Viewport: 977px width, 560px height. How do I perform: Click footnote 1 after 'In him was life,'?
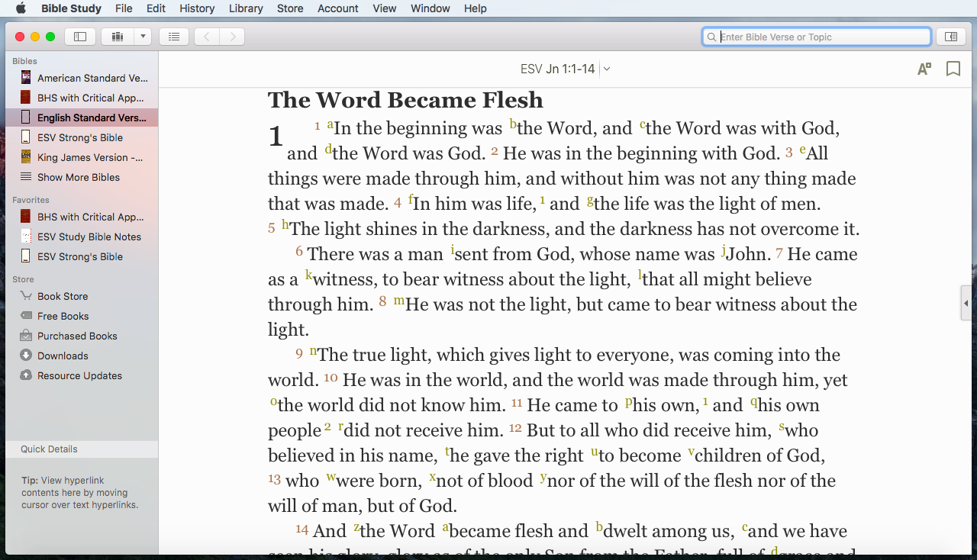tap(543, 200)
